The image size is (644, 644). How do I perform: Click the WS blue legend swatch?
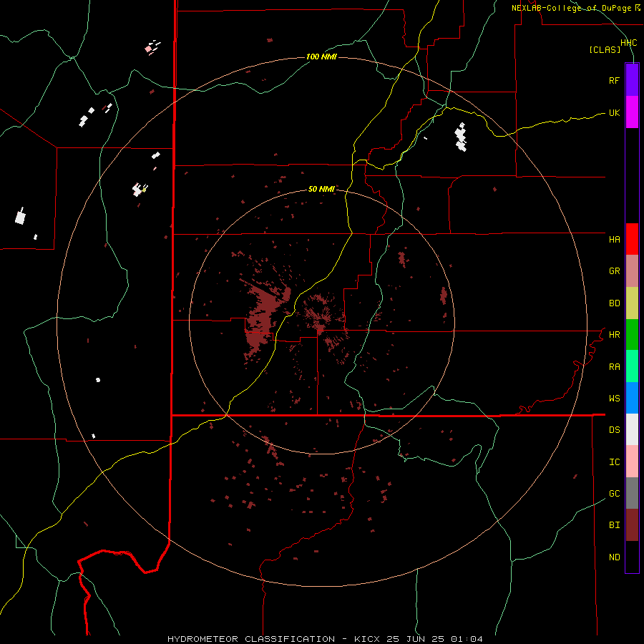(x=632, y=398)
